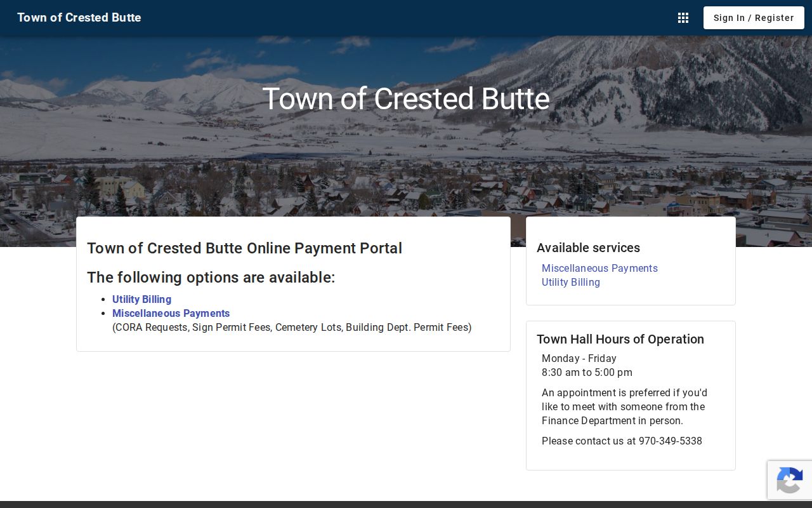Image resolution: width=812 pixels, height=508 pixels.
Task: Click the CORA Requests description line
Action: 292,327
